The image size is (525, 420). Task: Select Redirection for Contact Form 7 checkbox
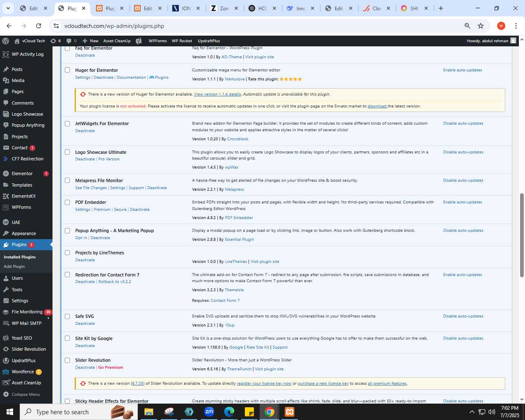click(x=67, y=275)
